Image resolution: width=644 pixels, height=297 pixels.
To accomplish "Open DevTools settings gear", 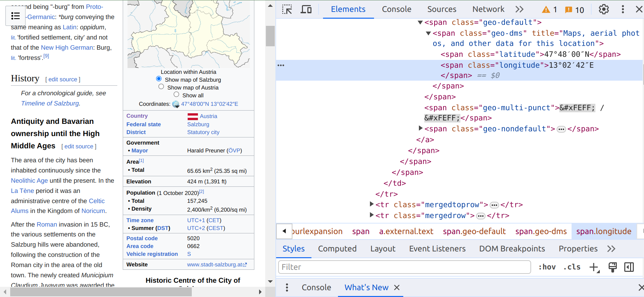I will coord(604,9).
